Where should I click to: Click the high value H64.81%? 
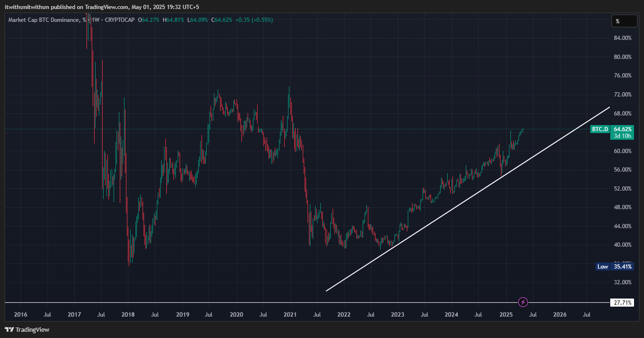(174, 20)
